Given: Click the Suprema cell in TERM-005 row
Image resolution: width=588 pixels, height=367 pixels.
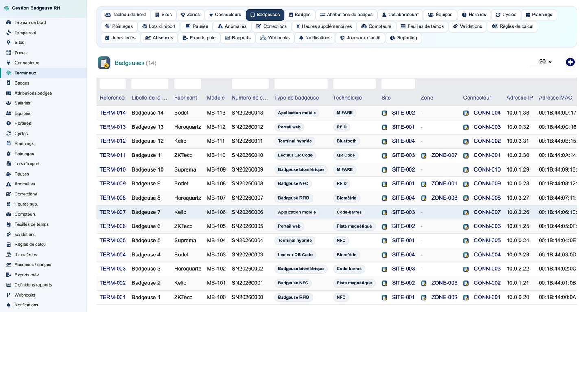Looking at the screenshot, I should [x=185, y=240].
